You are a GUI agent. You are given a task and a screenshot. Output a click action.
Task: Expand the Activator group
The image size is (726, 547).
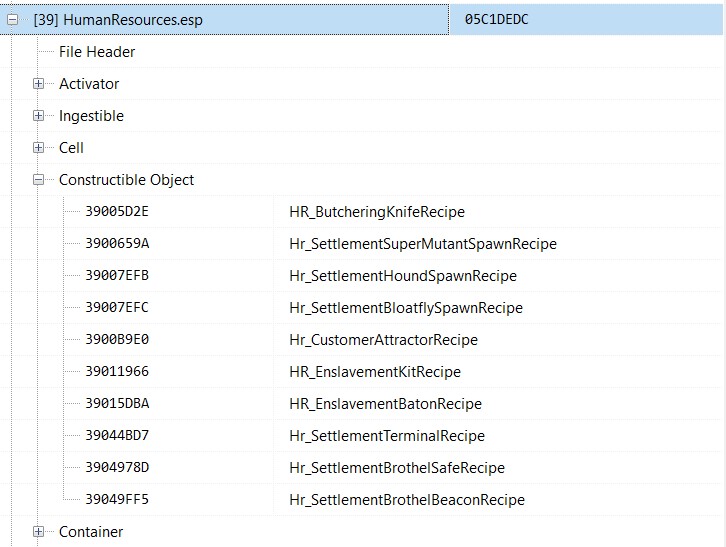coord(38,84)
